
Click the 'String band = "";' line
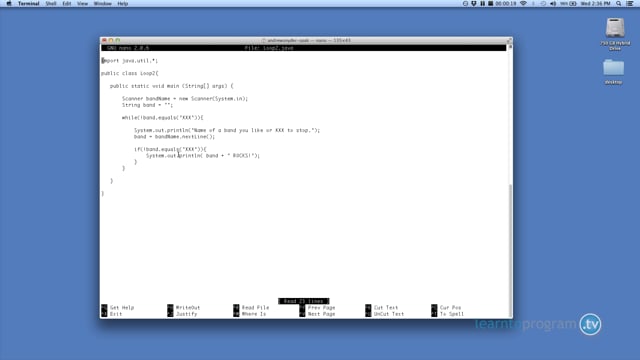tap(147, 105)
